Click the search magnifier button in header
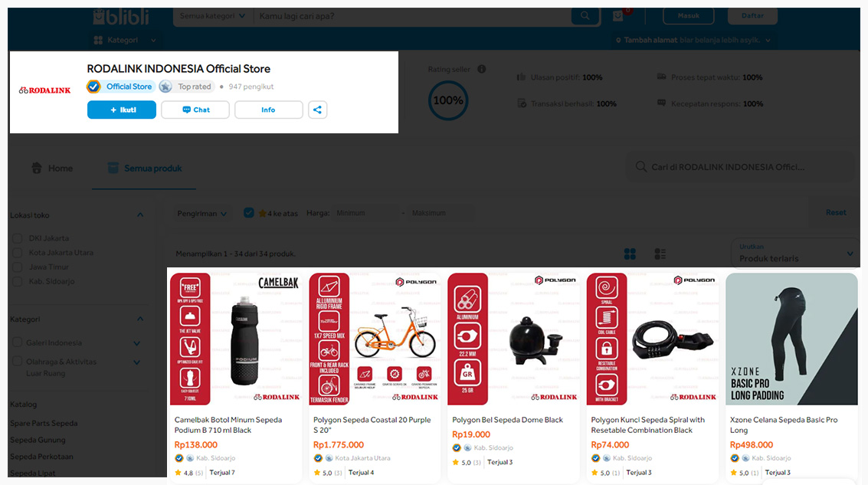 point(585,16)
